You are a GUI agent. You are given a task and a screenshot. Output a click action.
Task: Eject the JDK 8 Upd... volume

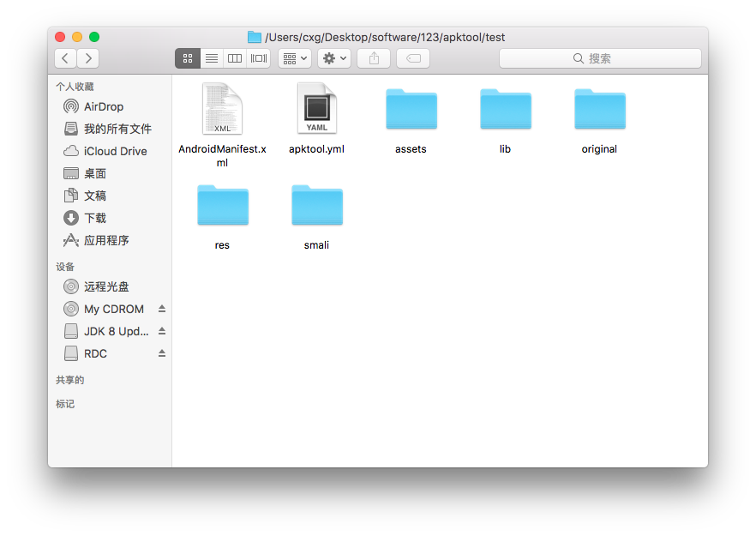(x=162, y=331)
